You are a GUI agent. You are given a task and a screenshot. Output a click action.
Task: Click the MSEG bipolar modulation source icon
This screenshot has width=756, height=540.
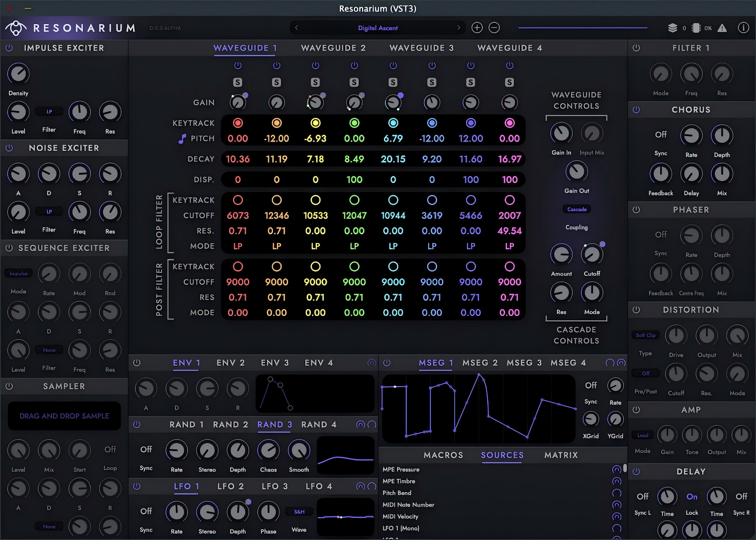tap(621, 363)
